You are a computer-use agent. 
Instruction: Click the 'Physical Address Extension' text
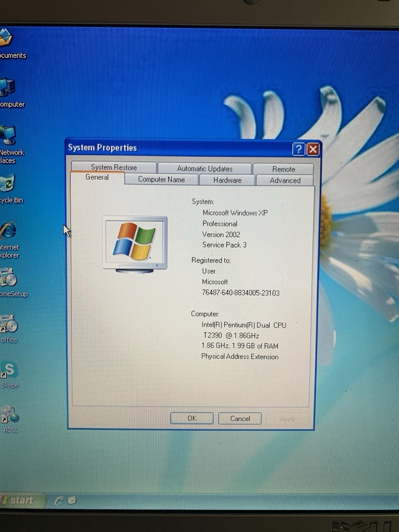click(240, 356)
